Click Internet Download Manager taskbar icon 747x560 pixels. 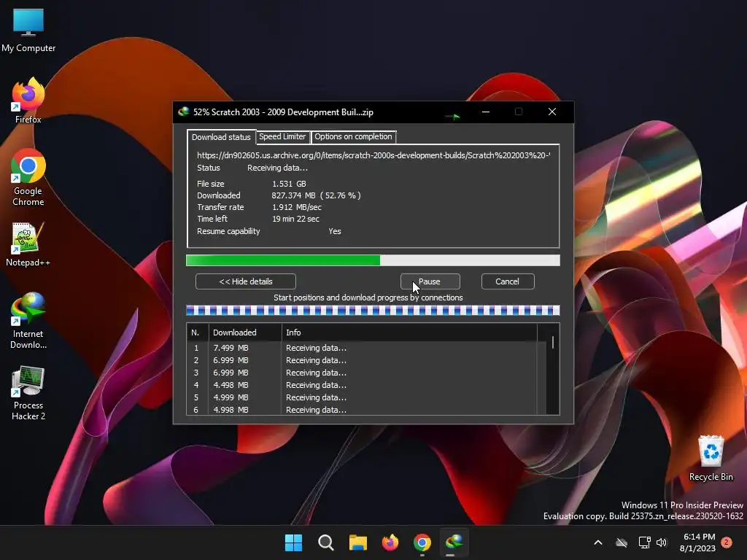(x=454, y=542)
